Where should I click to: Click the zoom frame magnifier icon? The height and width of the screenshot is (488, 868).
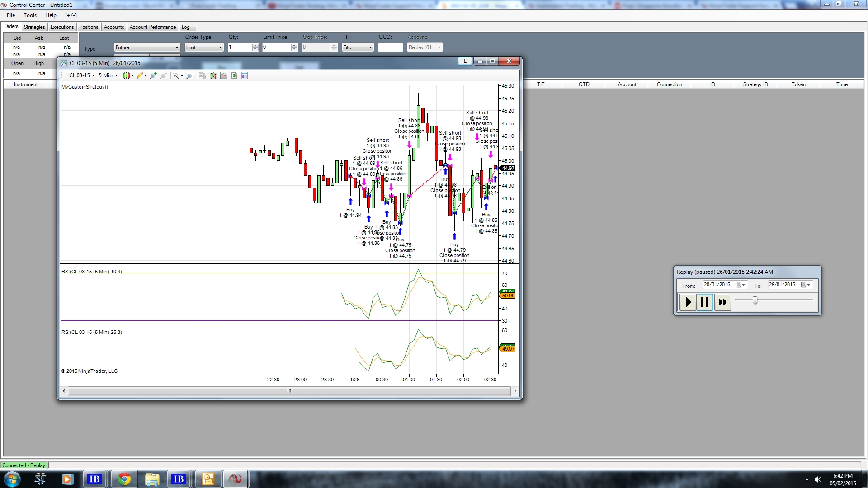190,75
